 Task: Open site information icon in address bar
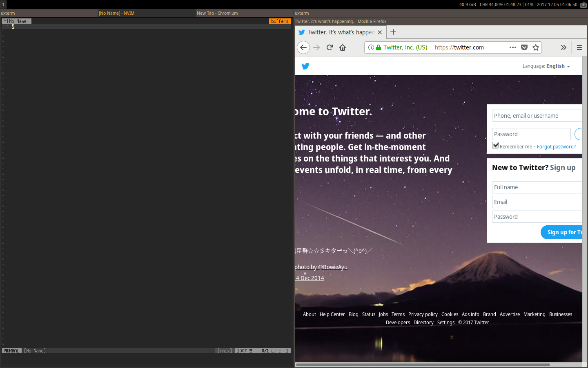click(x=371, y=47)
